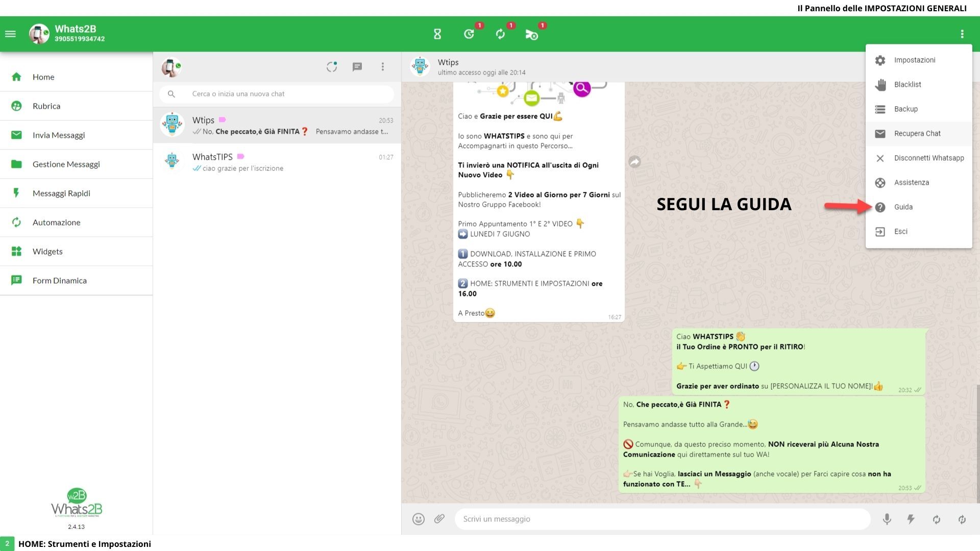Viewport: 980px width, 551px height.
Task: Attach a file with paperclip icon
Action: tap(439, 519)
